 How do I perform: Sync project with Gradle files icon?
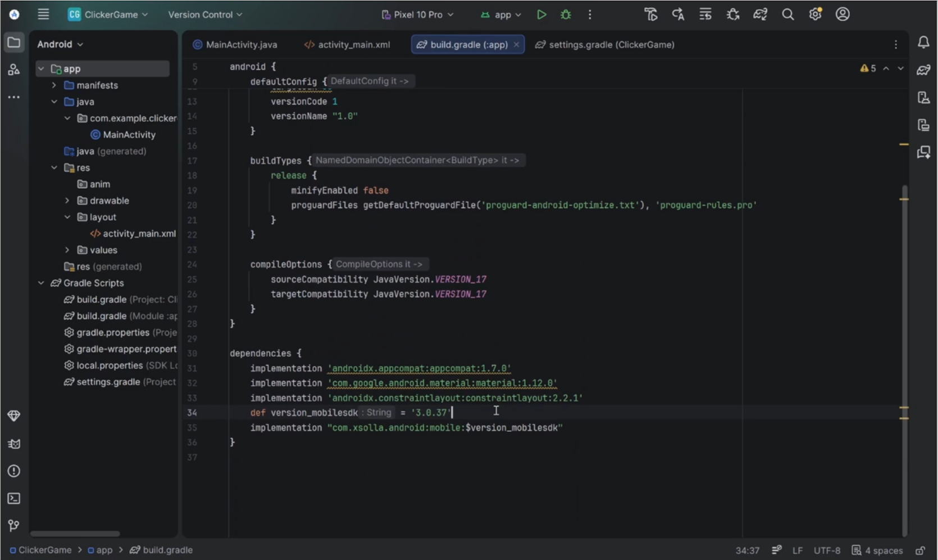[760, 15]
